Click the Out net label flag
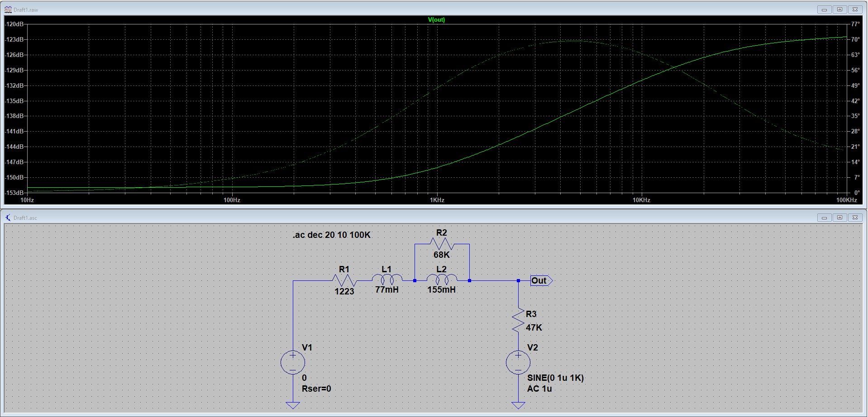 pyautogui.click(x=541, y=280)
